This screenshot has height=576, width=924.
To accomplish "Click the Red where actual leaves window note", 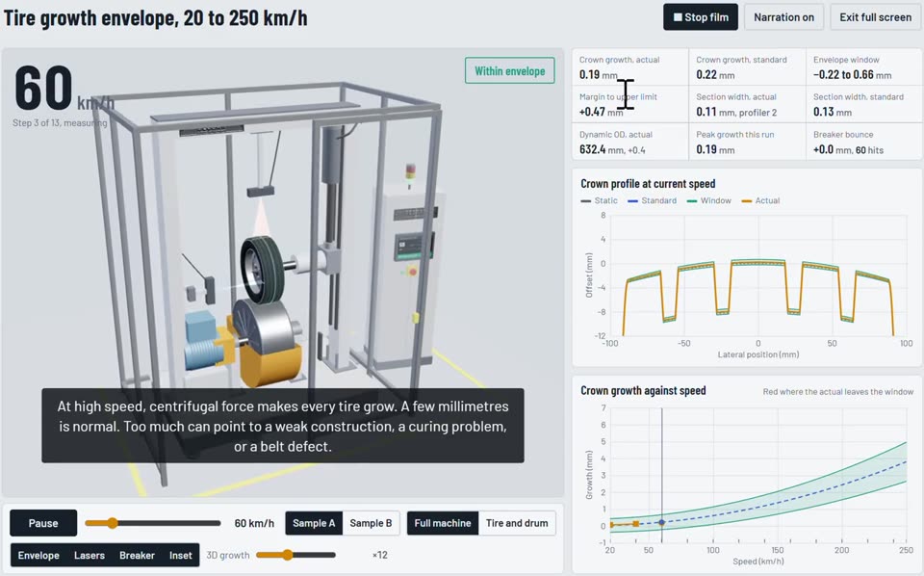I will [838, 391].
